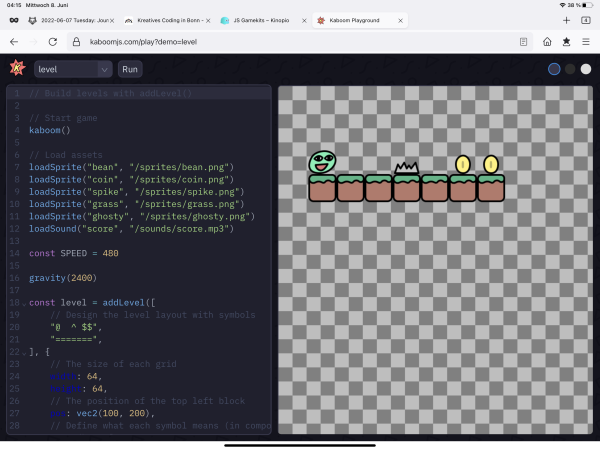This screenshot has height=450, width=600.
Task: Select the blue theme swatch
Action: (x=554, y=69)
